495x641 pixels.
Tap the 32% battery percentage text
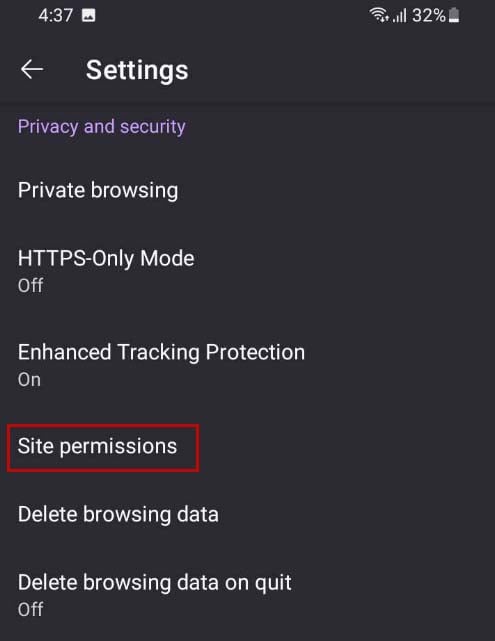click(429, 16)
